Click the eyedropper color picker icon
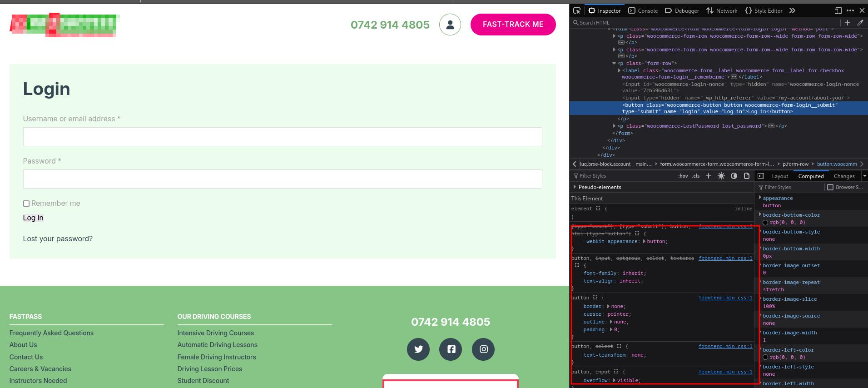Image resolution: width=868 pixels, height=388 pixels. (x=860, y=23)
